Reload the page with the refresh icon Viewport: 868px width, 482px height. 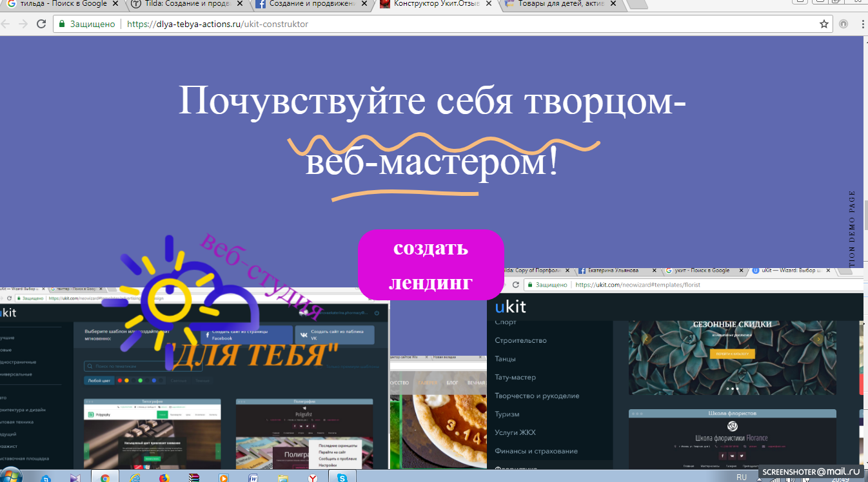(41, 24)
